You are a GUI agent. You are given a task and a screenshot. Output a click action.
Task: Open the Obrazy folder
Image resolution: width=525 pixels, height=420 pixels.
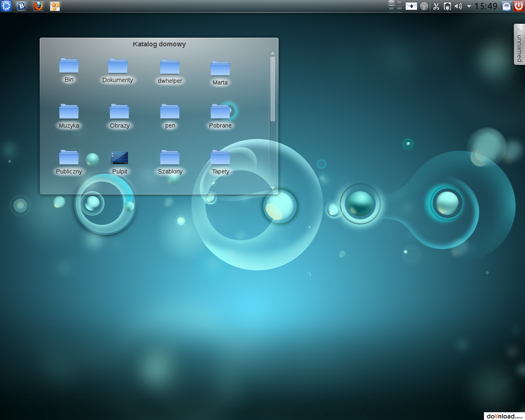(x=119, y=116)
